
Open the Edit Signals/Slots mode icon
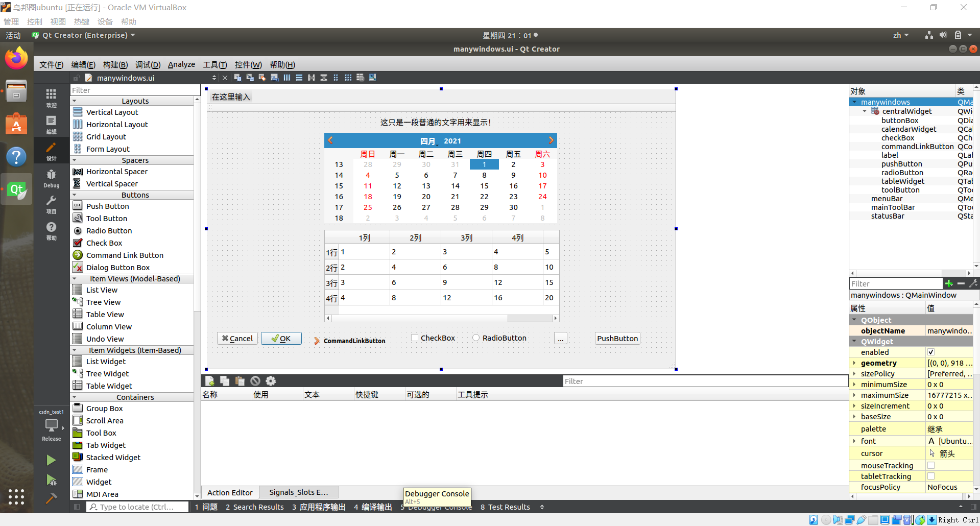(x=249, y=77)
